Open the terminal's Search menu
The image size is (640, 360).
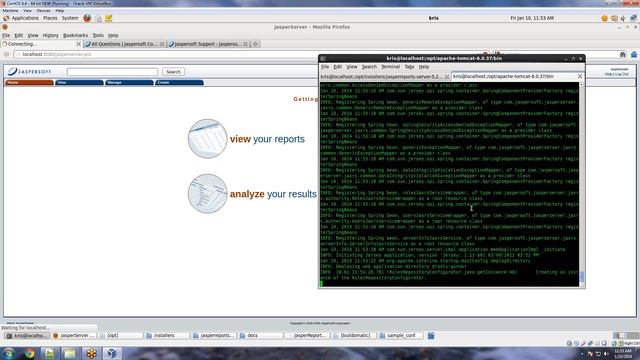click(369, 67)
